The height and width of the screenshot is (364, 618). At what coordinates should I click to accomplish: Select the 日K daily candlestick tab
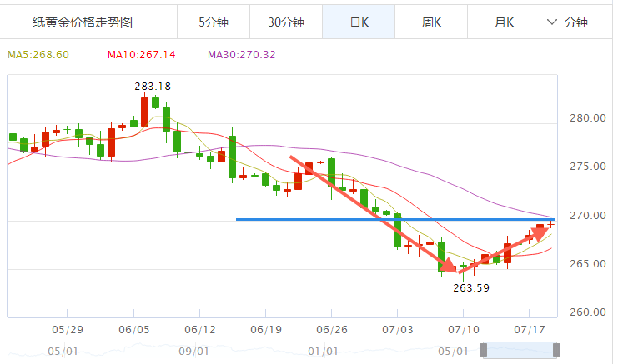pos(359,22)
